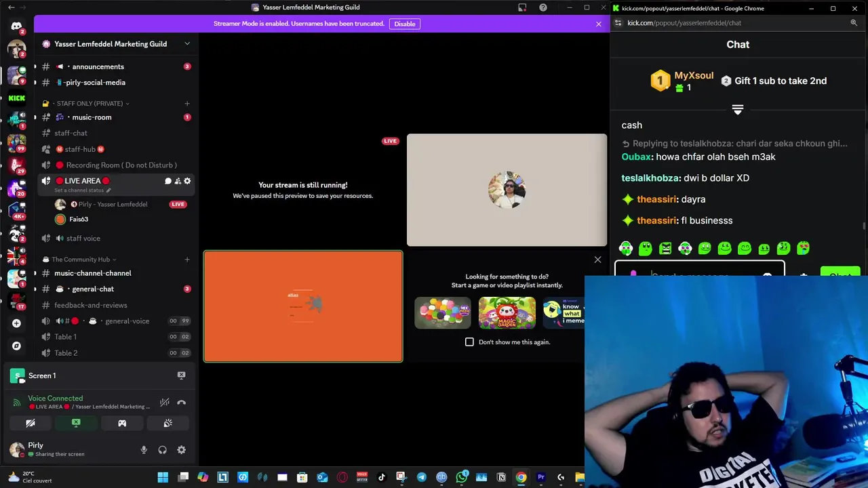Toggle screen share button in voice panel

[x=76, y=423]
